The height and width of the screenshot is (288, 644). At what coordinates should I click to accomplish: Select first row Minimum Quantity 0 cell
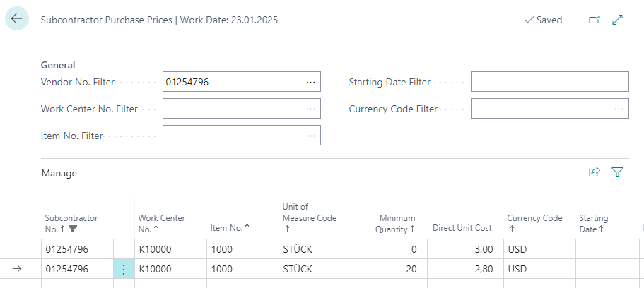pyautogui.click(x=388, y=249)
